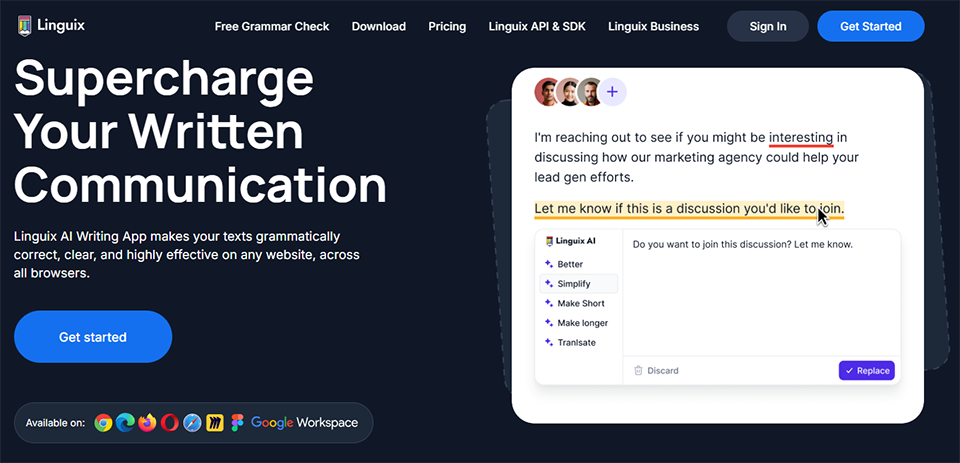Screen dimensions: 960x463
Task: Click the Chrome browser icon
Action: 103,423
